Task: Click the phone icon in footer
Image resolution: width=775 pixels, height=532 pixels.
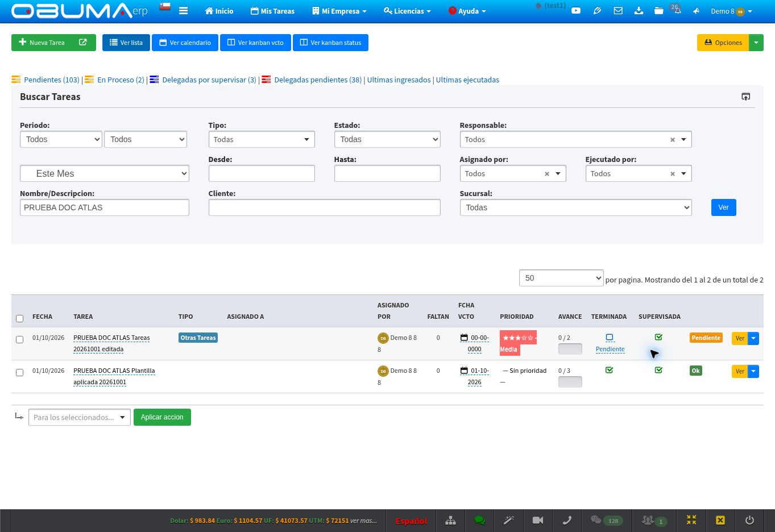Action: tap(567, 520)
